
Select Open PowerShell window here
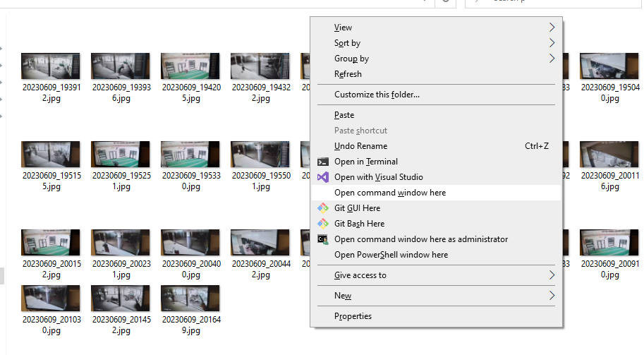[x=436, y=255]
